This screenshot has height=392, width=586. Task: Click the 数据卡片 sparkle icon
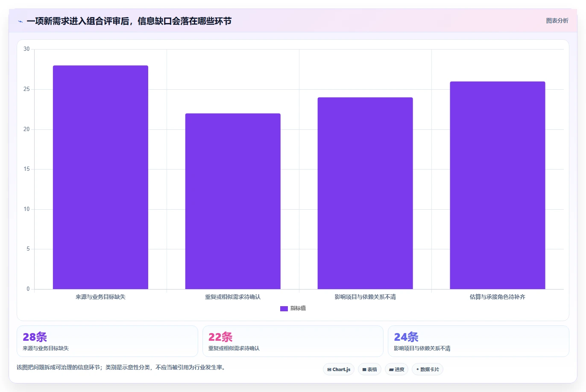418,369
